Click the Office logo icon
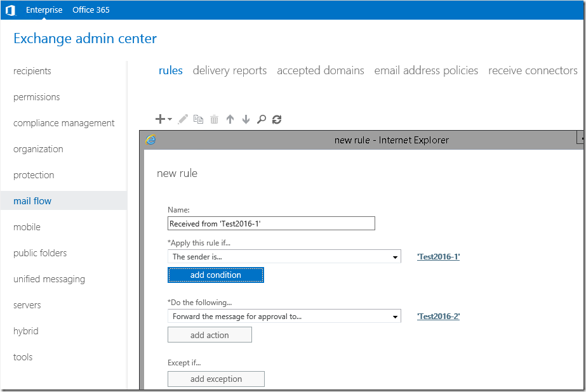 (x=10, y=10)
